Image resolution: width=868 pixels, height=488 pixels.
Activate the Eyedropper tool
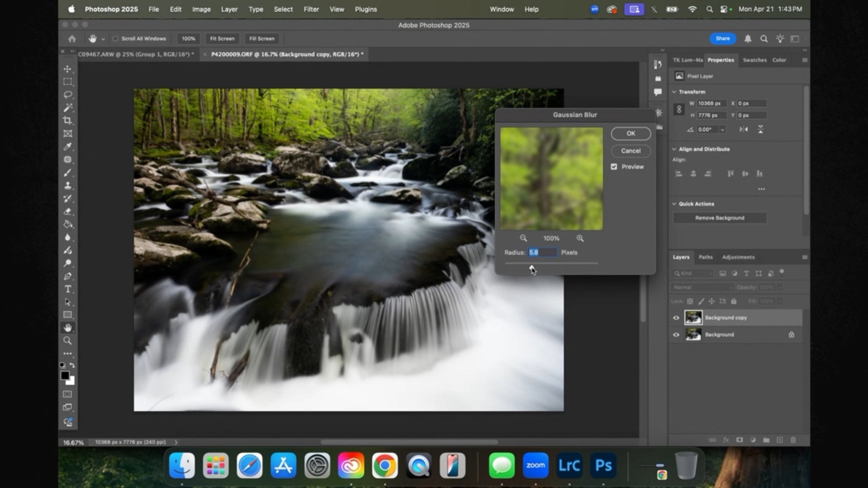(68, 147)
